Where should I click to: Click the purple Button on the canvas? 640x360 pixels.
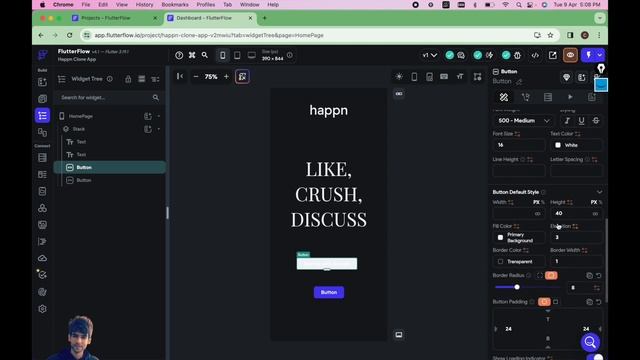click(x=329, y=292)
